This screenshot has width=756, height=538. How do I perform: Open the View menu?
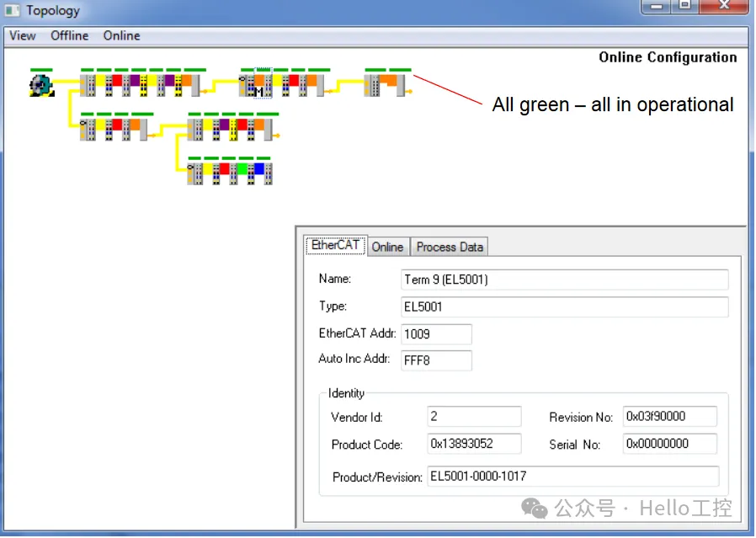(x=23, y=35)
